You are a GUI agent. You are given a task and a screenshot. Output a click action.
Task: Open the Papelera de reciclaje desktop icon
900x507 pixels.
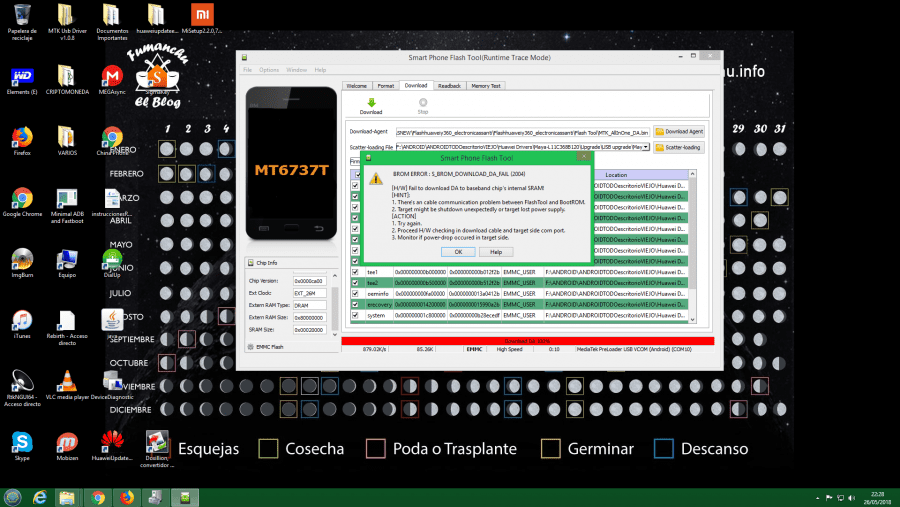(x=22, y=22)
